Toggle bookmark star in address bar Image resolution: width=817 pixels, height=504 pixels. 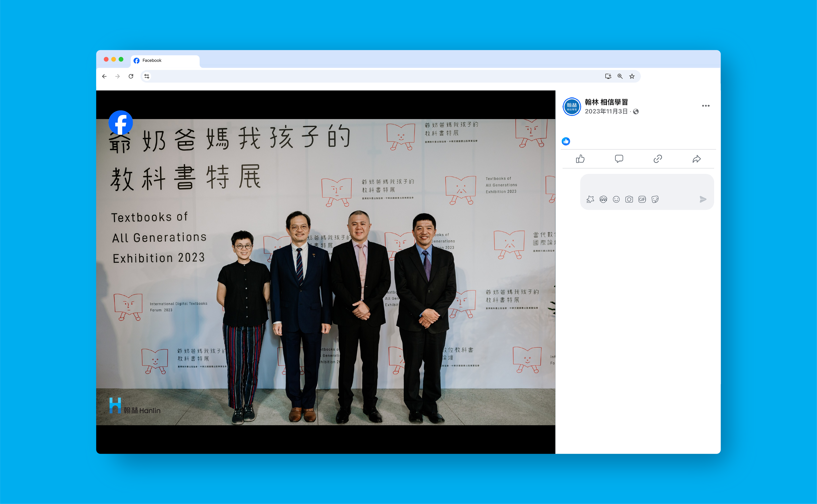pyautogui.click(x=632, y=76)
